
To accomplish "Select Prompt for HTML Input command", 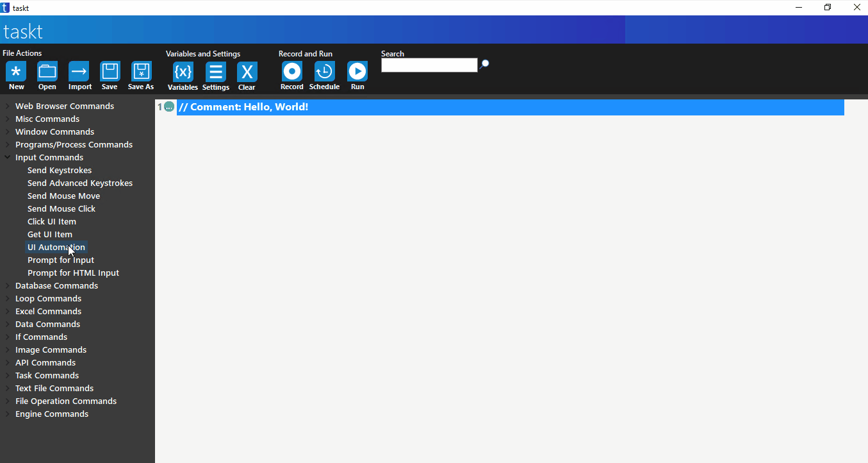I will pyautogui.click(x=73, y=273).
